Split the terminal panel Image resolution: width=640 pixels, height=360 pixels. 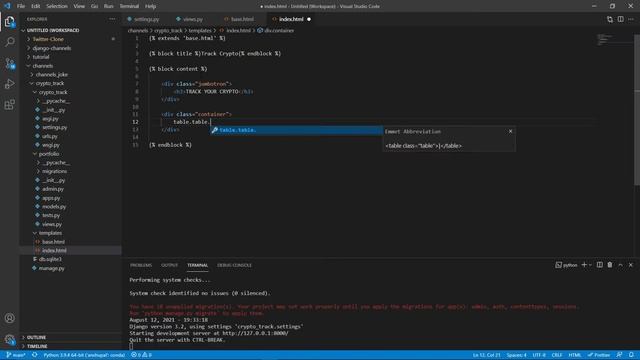click(600, 265)
